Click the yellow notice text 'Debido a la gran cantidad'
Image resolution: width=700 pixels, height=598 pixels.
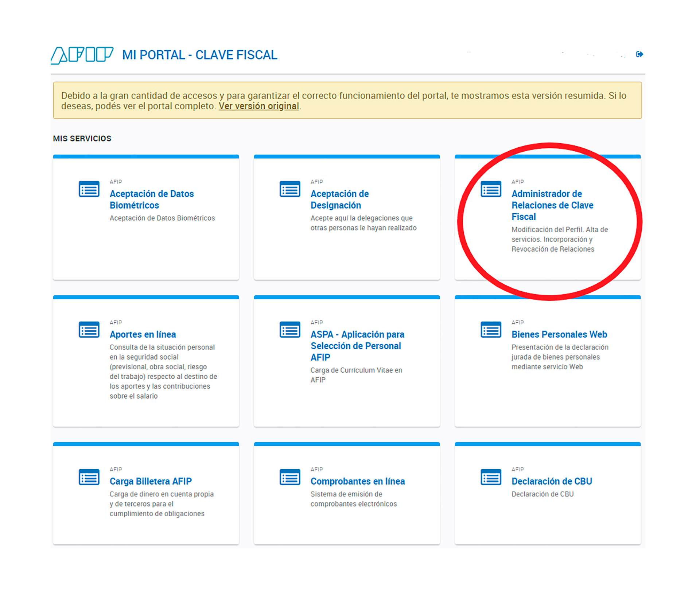[x=343, y=101]
